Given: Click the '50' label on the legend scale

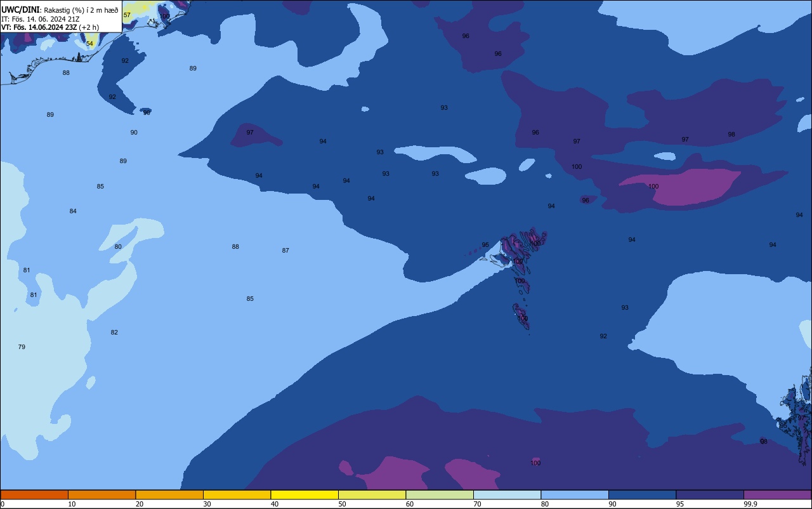Looking at the screenshot, I should [343, 504].
